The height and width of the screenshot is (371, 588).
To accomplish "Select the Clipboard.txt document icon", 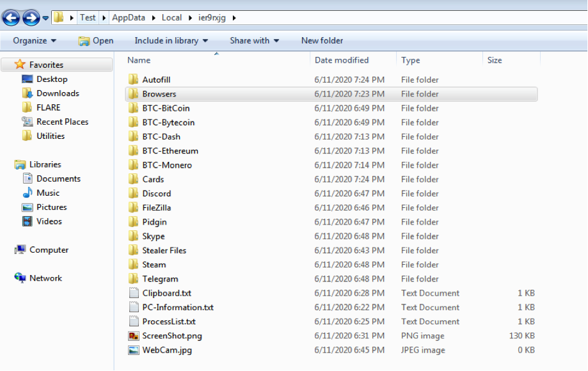I will pyautogui.click(x=133, y=293).
